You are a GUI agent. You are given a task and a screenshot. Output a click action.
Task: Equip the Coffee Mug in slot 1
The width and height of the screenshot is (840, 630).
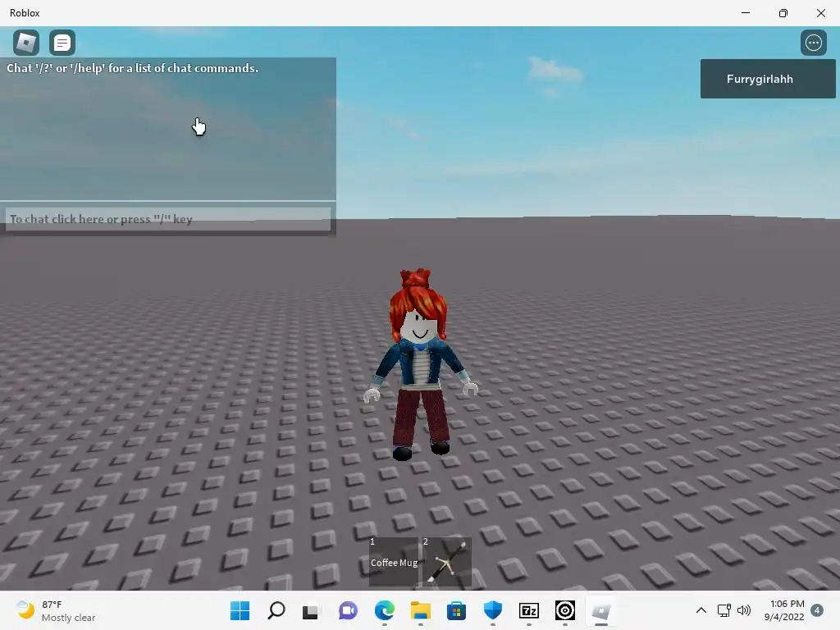coord(394,562)
